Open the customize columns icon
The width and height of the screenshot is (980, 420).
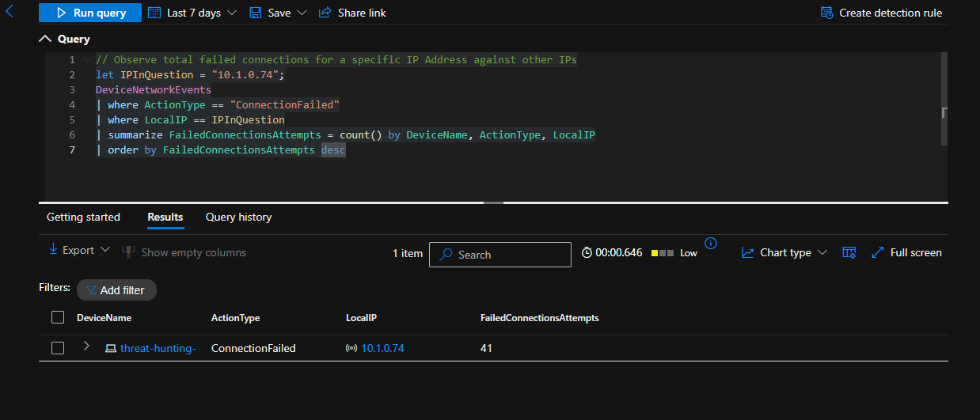(x=849, y=252)
